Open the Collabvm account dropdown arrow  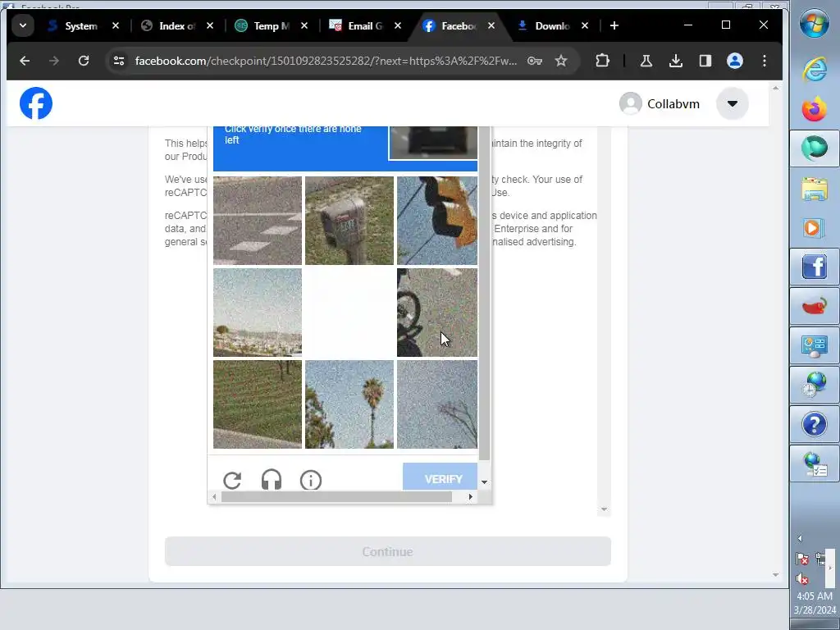pyautogui.click(x=732, y=103)
